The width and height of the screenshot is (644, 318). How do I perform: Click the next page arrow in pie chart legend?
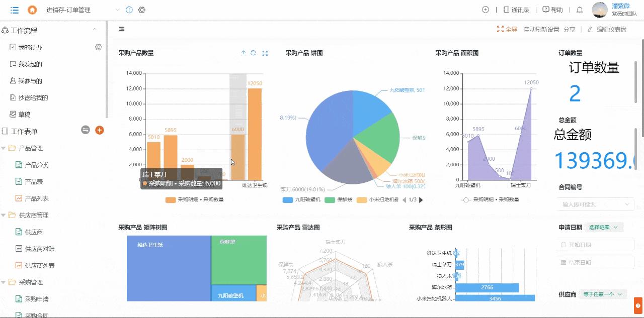point(420,199)
